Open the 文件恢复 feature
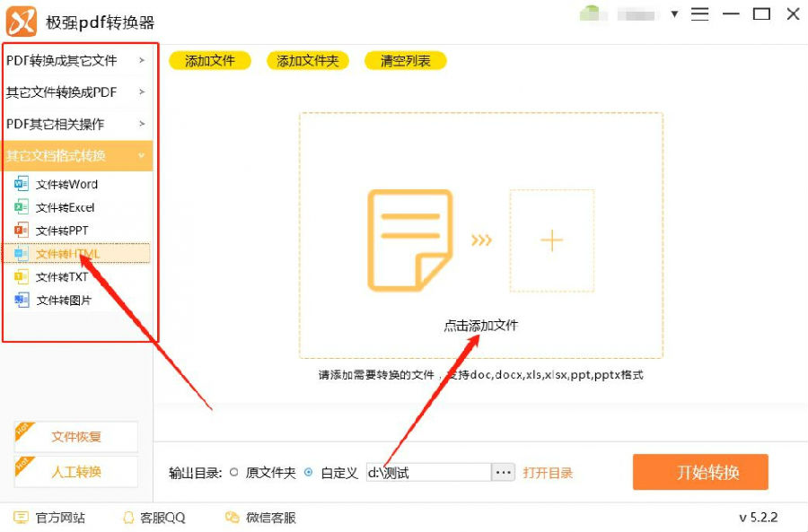808x532 pixels. 75,437
